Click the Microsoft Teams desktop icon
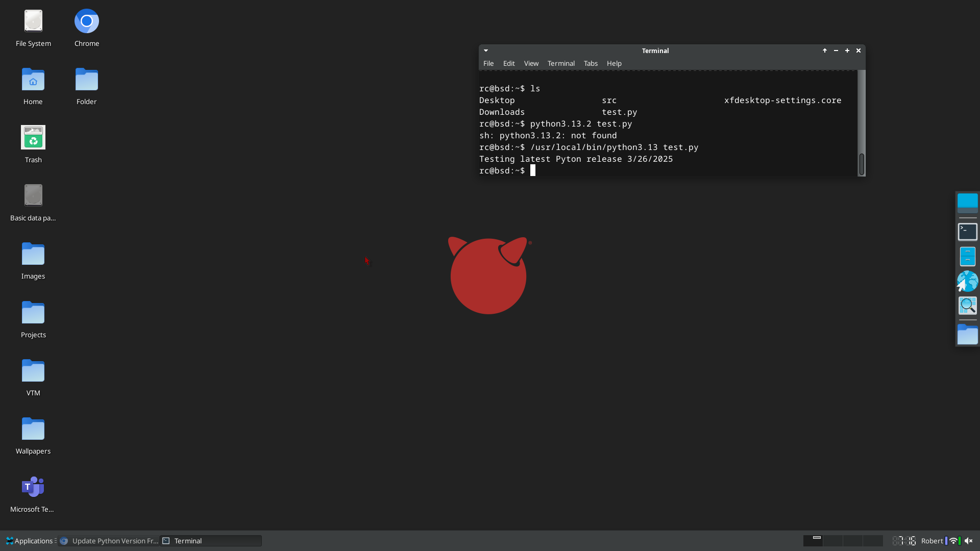Screen dimensions: 980x551 pos(33,487)
